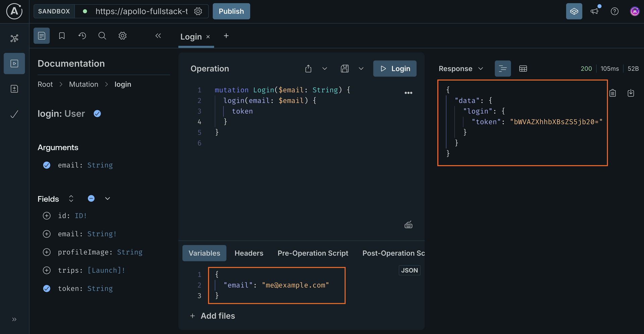Run the Login operation

[395, 69]
